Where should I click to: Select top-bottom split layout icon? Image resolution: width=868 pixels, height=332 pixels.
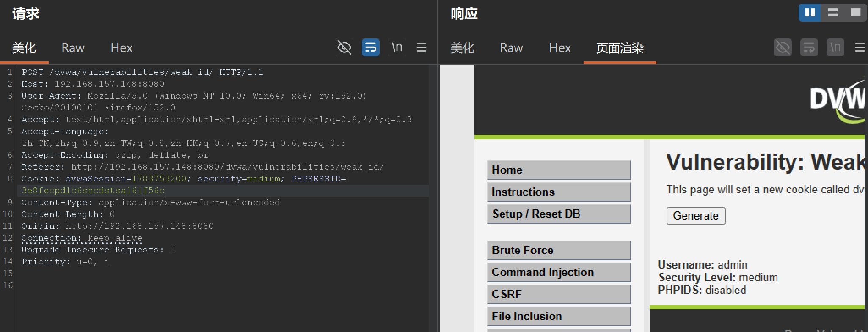tap(832, 13)
